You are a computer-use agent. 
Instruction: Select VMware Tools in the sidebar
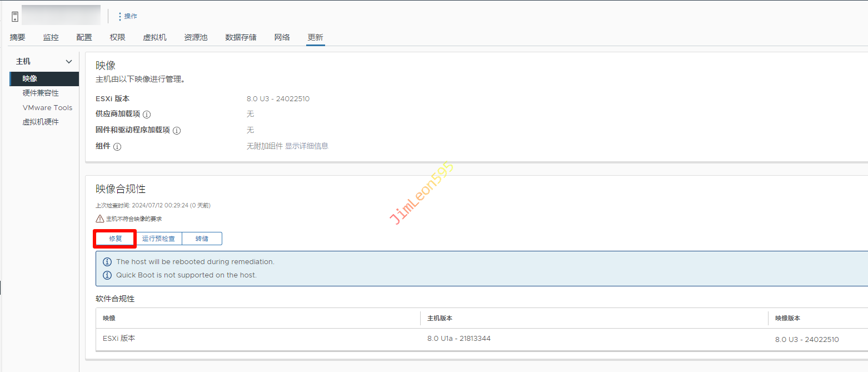(47, 108)
